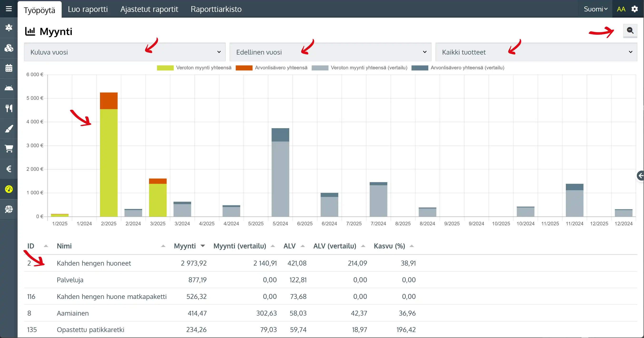Open the 'Edellinen vuosi' comparison dropdown
Screen dimensions: 644x338
pyautogui.click(x=330, y=52)
